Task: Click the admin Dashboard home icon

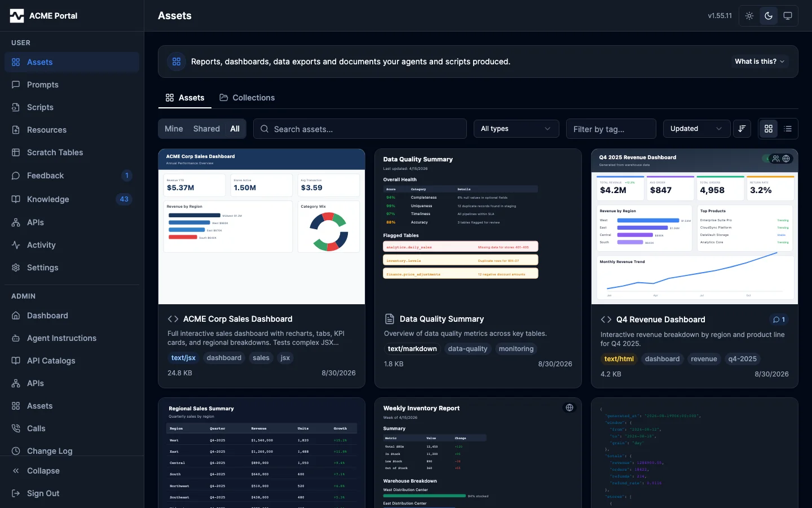Action: tap(16, 316)
